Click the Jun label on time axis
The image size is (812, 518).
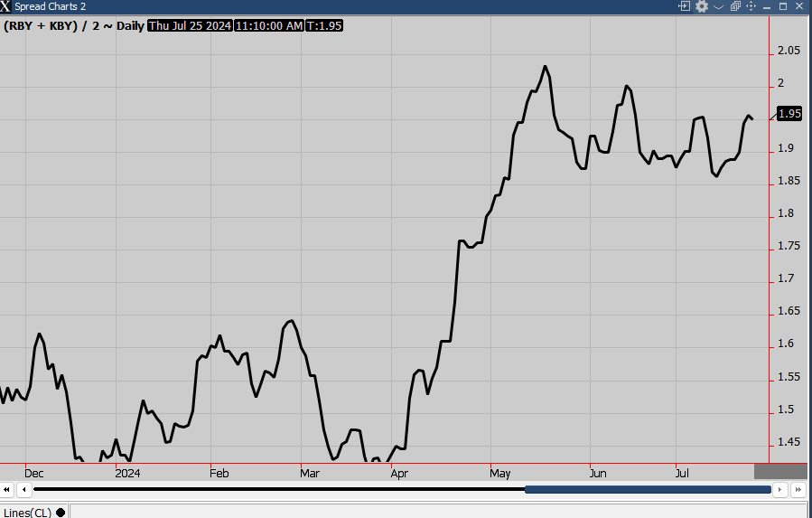598,474
